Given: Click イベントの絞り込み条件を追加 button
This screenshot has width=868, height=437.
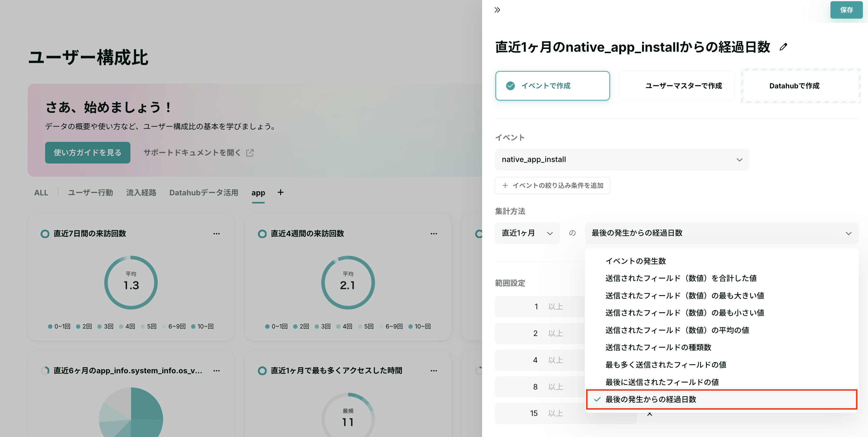Looking at the screenshot, I should click(x=552, y=185).
